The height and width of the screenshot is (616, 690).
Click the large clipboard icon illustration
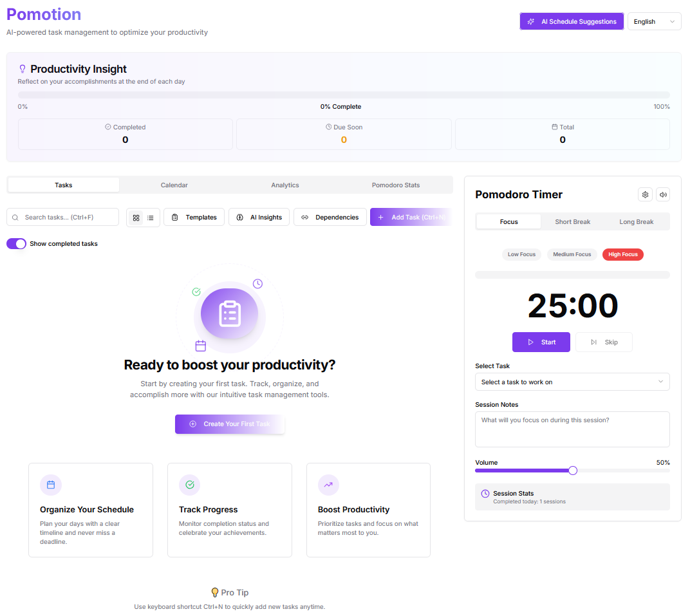(229, 313)
